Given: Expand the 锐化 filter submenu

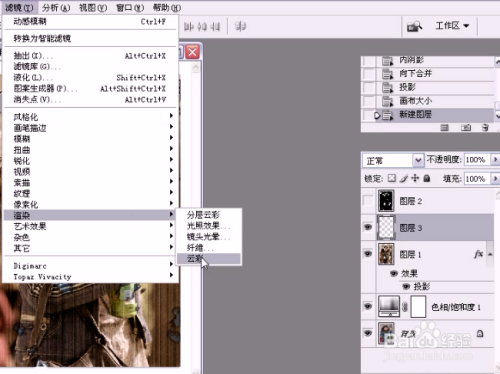Looking at the screenshot, I should (90, 161).
